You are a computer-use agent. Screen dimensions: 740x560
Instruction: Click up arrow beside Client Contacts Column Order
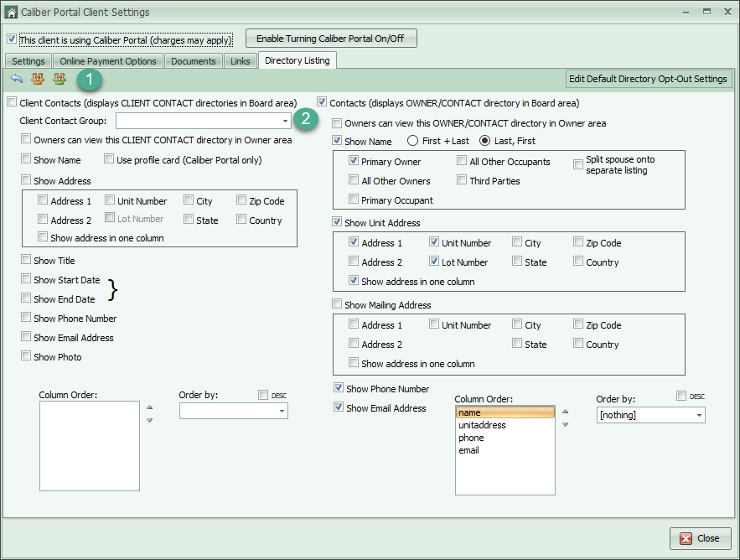pos(150,407)
